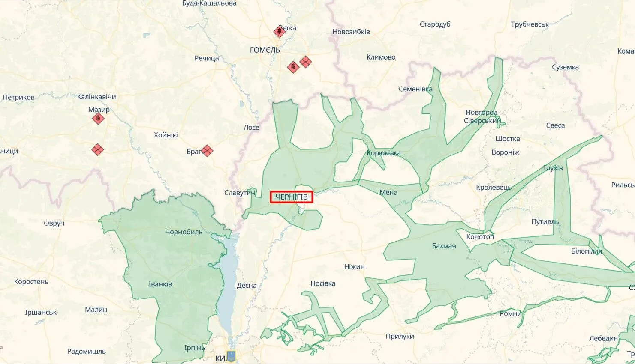
Task: Click the Семенівка town label
Action: point(415,89)
